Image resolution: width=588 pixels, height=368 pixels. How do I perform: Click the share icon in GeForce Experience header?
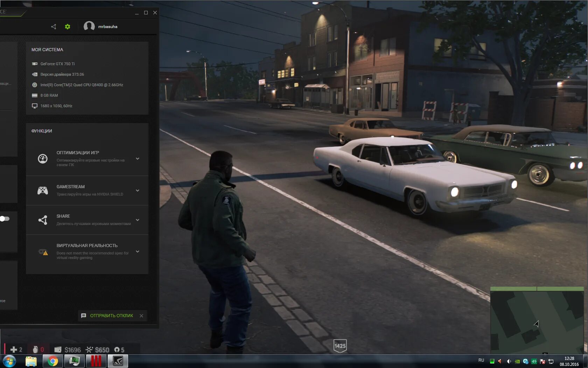point(54,27)
